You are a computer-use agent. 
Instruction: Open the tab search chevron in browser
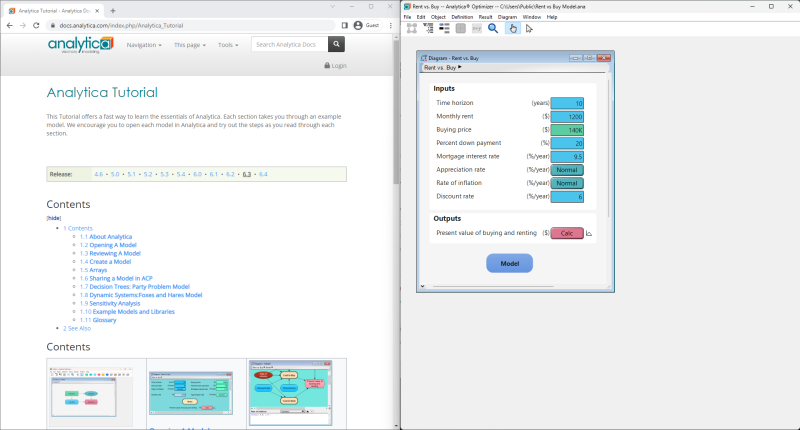(x=333, y=7)
